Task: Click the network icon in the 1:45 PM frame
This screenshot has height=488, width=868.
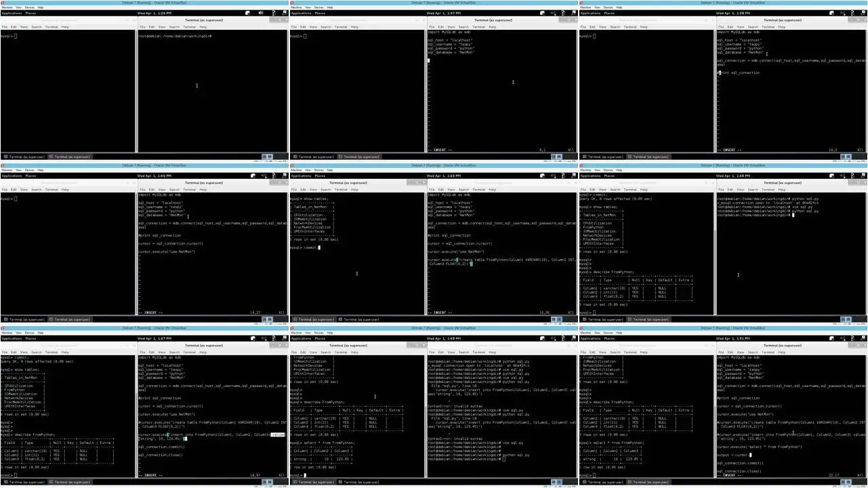Action: tap(863, 176)
